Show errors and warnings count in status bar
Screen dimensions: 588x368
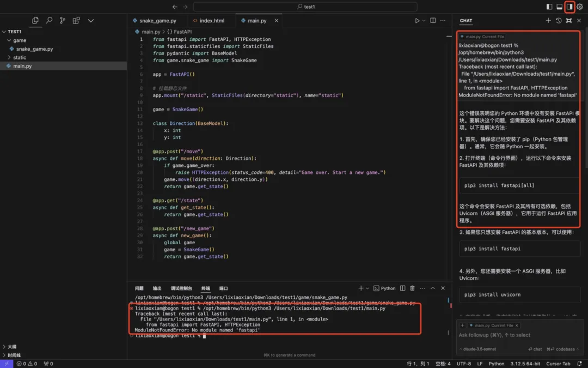coord(27,364)
